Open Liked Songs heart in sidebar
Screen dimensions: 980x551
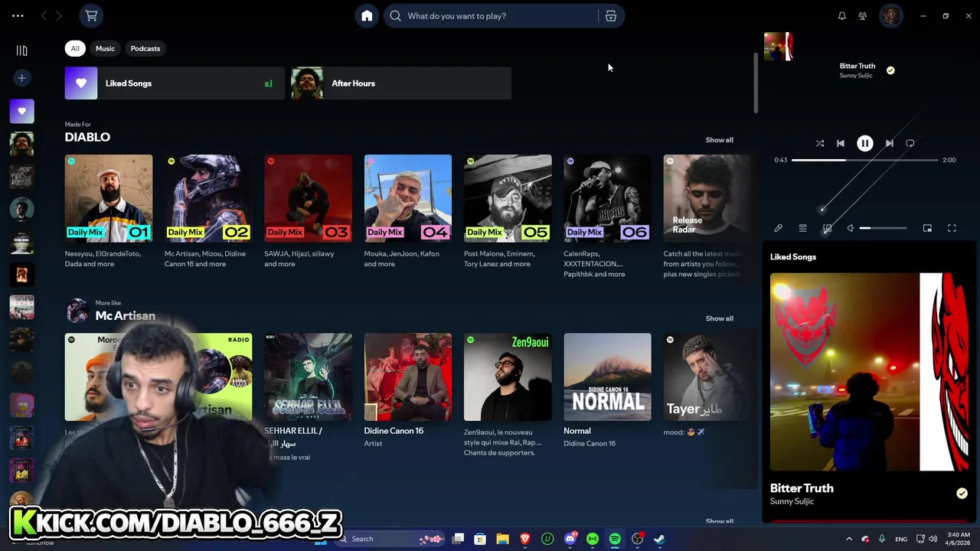tap(21, 111)
